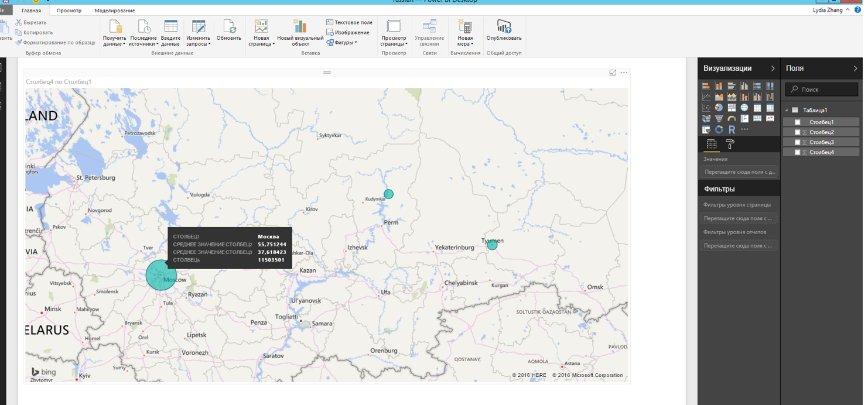Viewport: 868px width, 405px height.
Task: Choose the line and clustered column chart
Action: (x=757, y=97)
